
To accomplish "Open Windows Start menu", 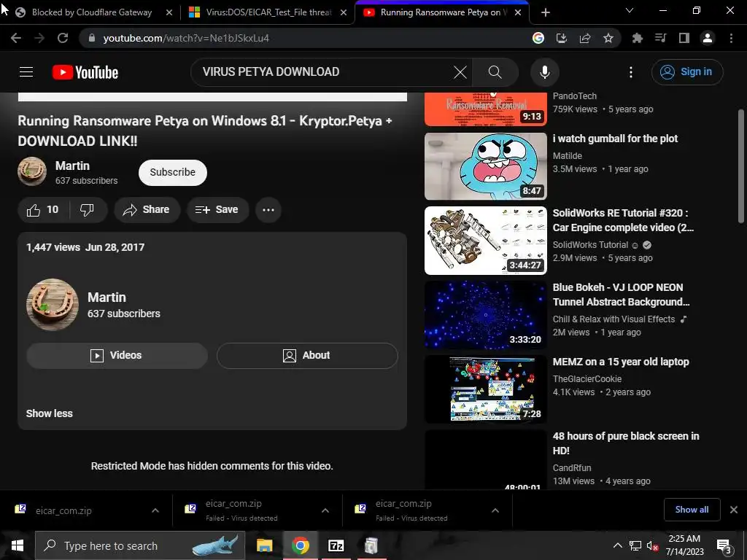I will click(18, 545).
